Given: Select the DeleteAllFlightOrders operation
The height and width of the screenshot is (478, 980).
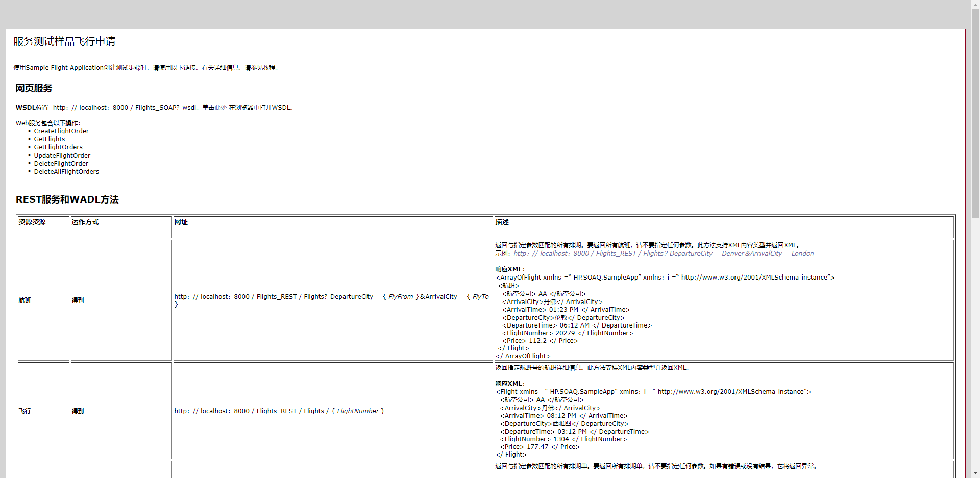Looking at the screenshot, I should point(66,171).
